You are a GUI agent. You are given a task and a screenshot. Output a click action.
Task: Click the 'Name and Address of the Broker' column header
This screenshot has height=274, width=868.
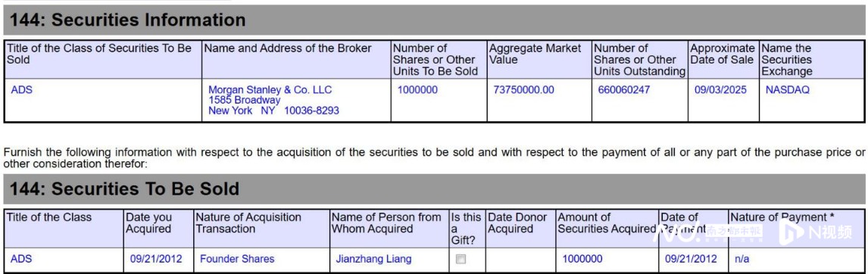288,48
